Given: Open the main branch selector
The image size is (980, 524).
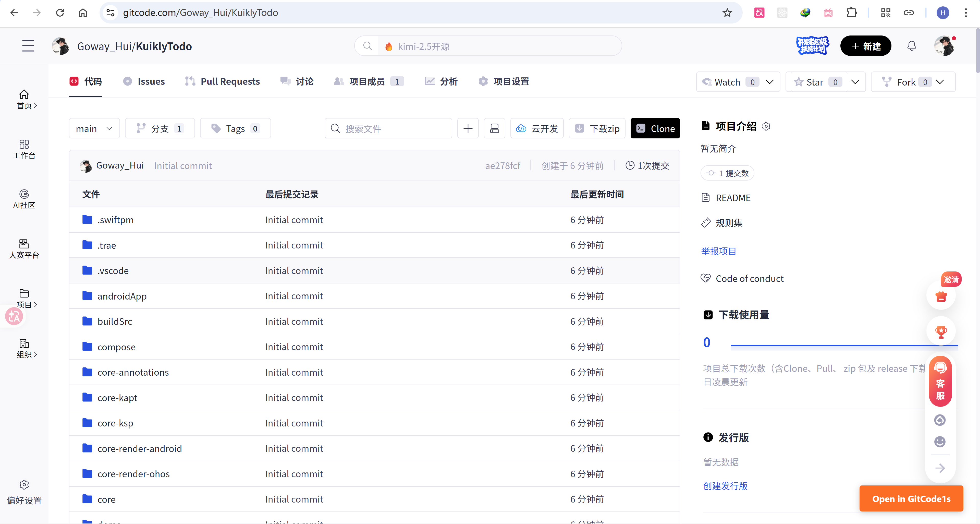Looking at the screenshot, I should (94, 128).
